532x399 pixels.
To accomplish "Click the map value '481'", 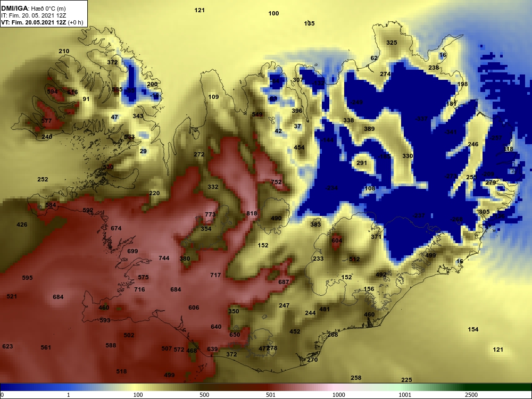I will click(325, 309).
